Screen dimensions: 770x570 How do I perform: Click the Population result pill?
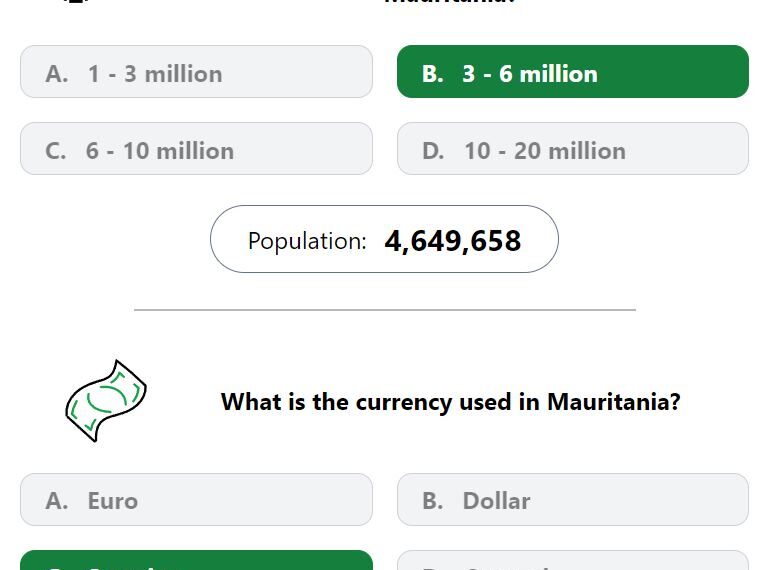[384, 239]
